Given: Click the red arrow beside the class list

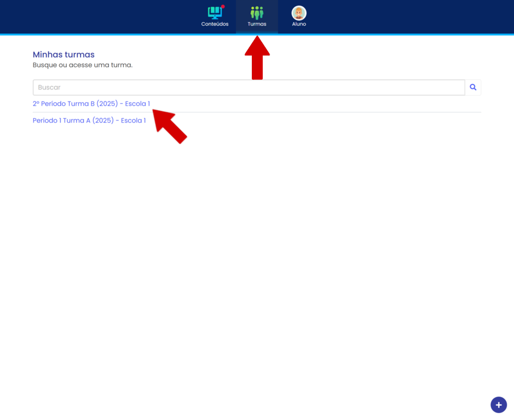Looking at the screenshot, I should tap(170, 127).
